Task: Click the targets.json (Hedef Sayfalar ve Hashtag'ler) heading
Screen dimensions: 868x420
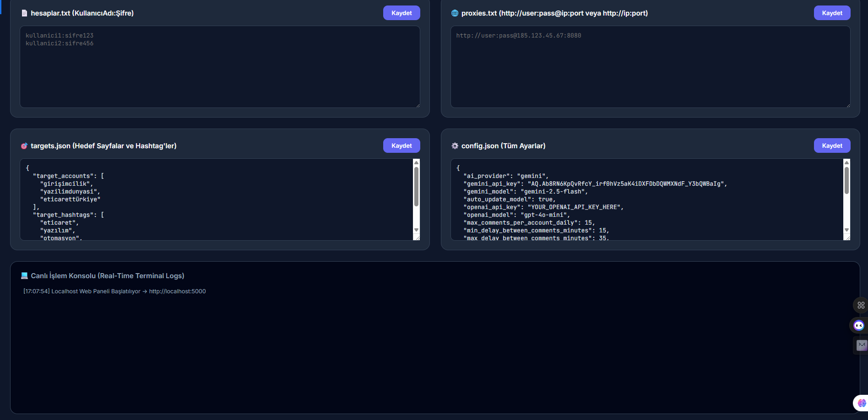Action: click(103, 146)
